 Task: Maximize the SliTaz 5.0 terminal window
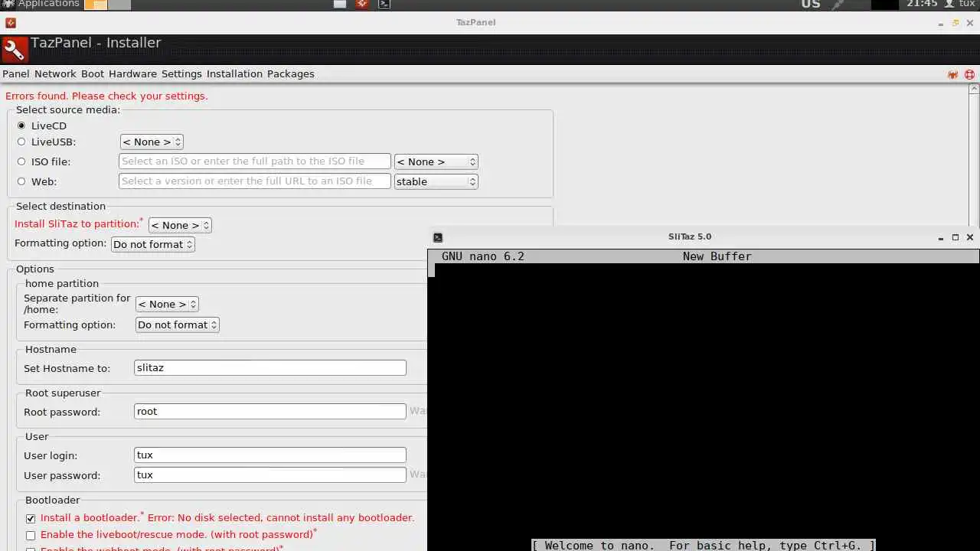[x=955, y=237]
